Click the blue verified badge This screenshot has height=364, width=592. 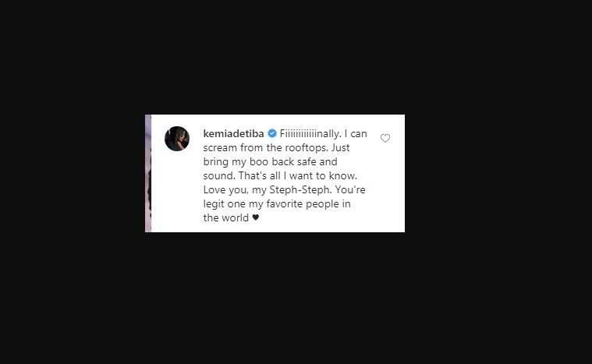[272, 133]
